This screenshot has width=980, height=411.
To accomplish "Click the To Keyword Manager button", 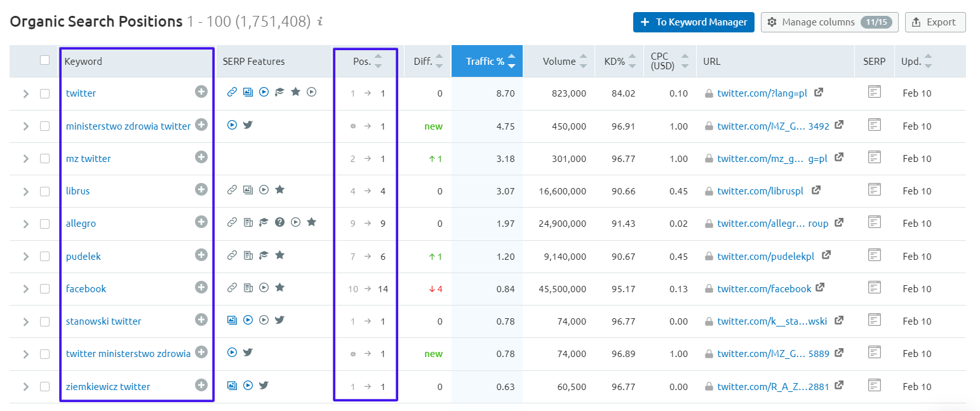I will click(694, 22).
